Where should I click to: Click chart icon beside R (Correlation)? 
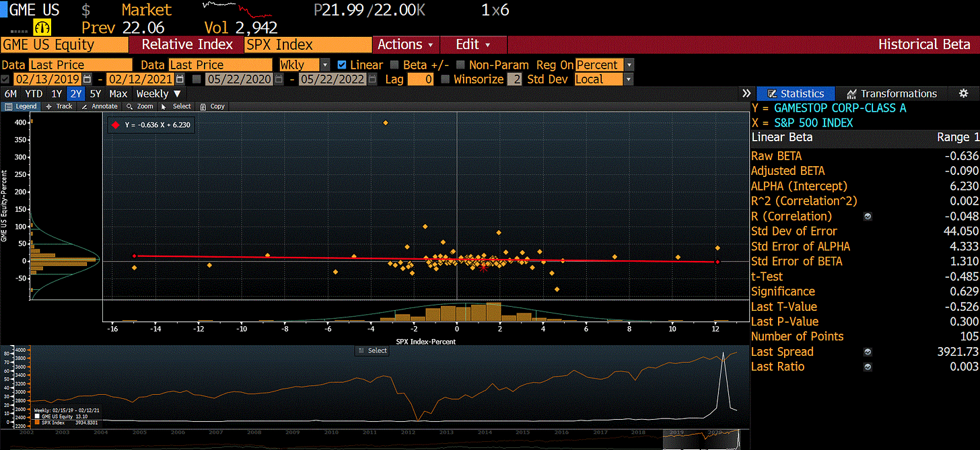point(868,217)
